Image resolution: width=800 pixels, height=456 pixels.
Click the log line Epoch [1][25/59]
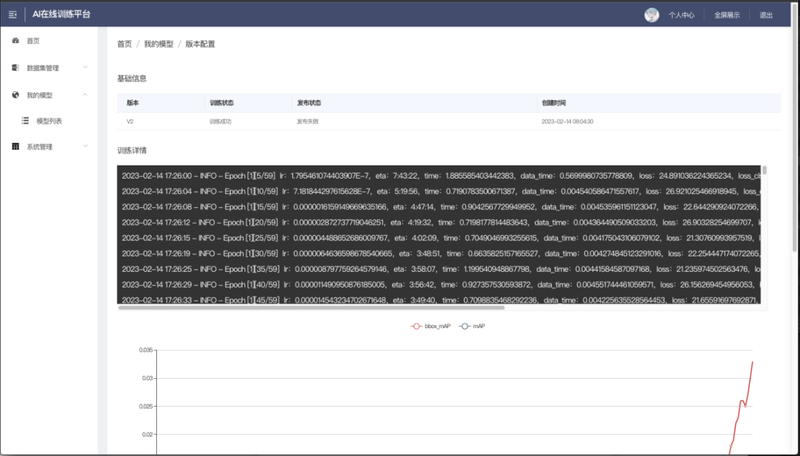(441, 238)
